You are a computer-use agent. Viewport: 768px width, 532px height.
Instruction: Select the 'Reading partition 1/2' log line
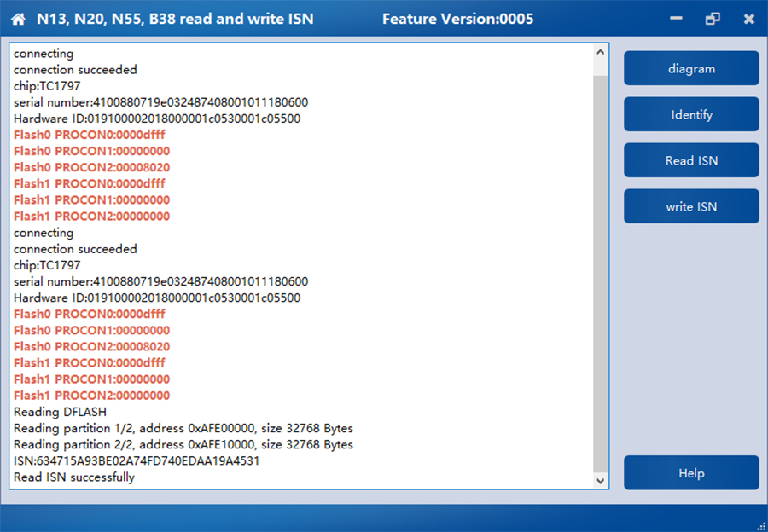point(183,428)
